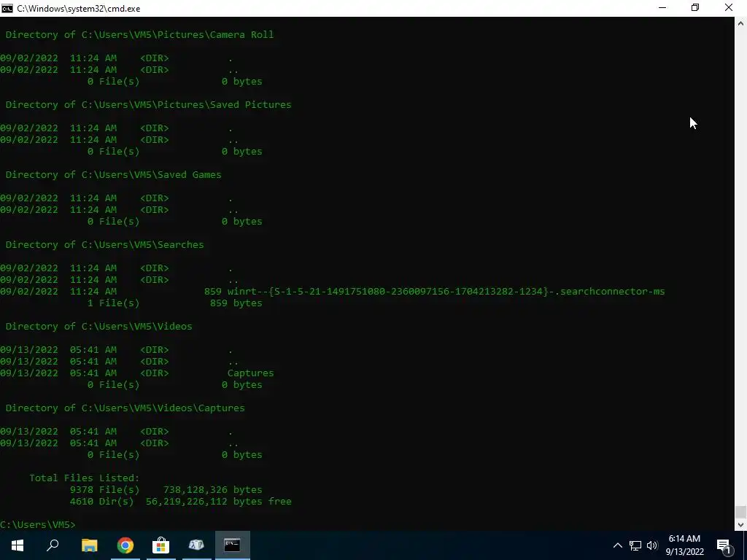This screenshot has height=560, width=747.
Task: Click '4610 Dir(s)' summary count
Action: [x=101, y=501]
